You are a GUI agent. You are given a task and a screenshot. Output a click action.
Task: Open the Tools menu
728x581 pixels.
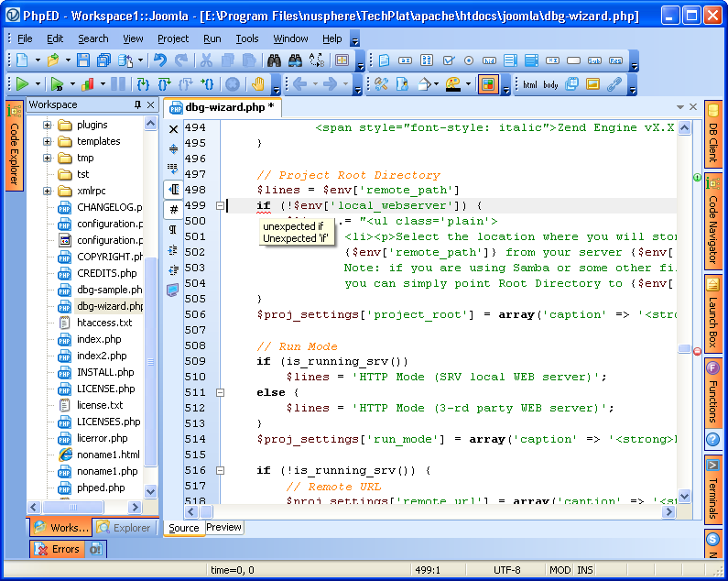pos(247,38)
